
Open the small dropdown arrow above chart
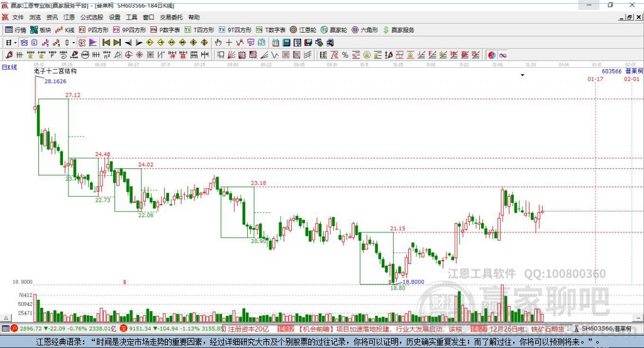pos(523,75)
